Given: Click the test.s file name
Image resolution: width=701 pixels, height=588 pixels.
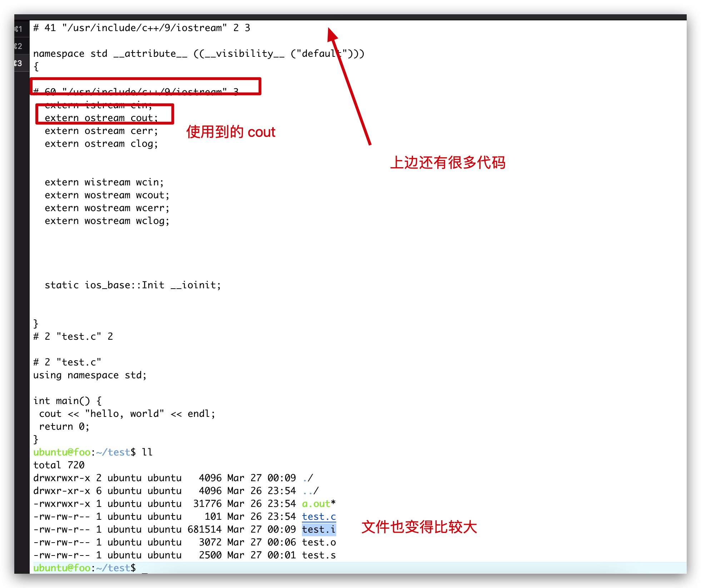Looking at the screenshot, I should click(319, 555).
